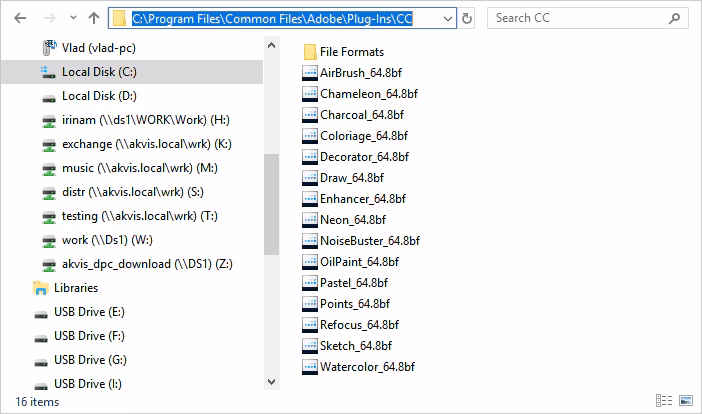
Task: Click the Back navigation arrow
Action: [19, 18]
